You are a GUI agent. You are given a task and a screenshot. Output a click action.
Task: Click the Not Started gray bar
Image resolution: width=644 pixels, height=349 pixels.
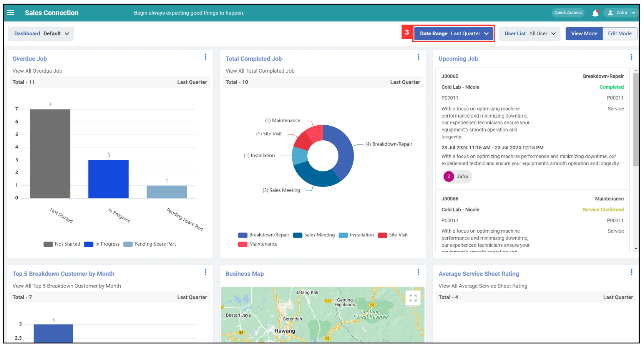pos(50,154)
